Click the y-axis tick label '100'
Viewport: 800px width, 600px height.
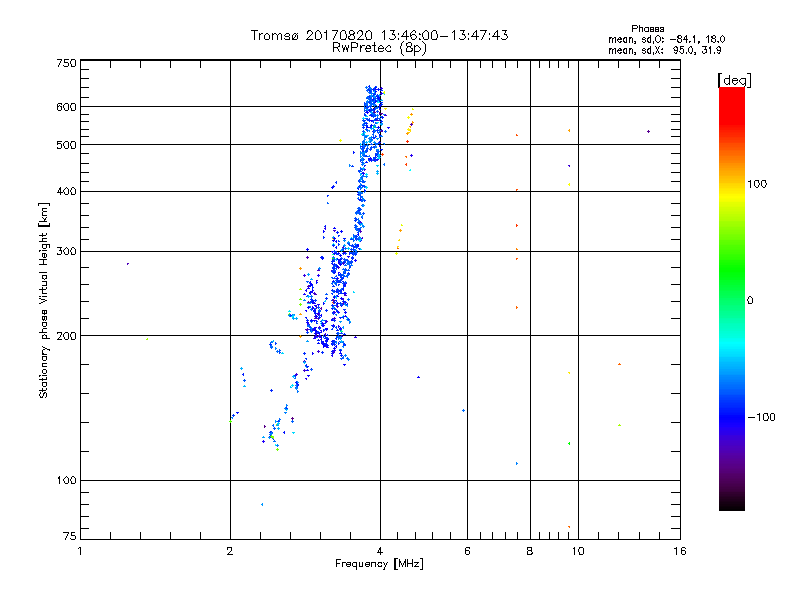[x=66, y=480]
